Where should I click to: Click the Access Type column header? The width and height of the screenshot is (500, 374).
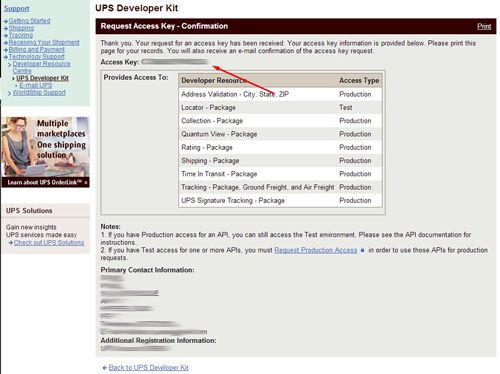(359, 80)
